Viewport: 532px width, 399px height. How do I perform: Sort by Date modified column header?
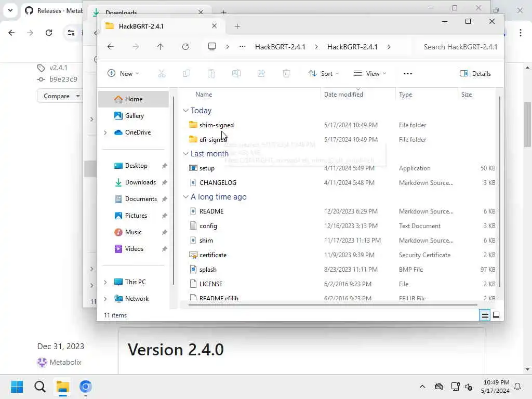343,95
